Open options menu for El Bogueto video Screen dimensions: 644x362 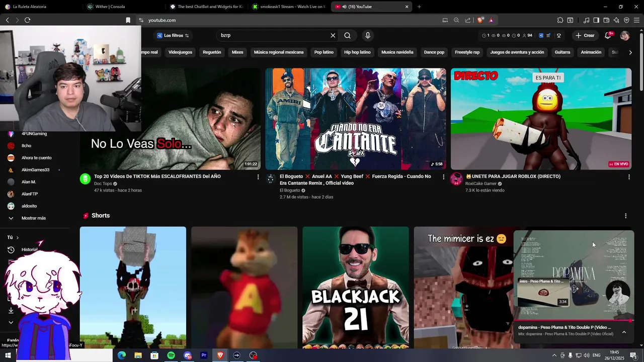443,177
